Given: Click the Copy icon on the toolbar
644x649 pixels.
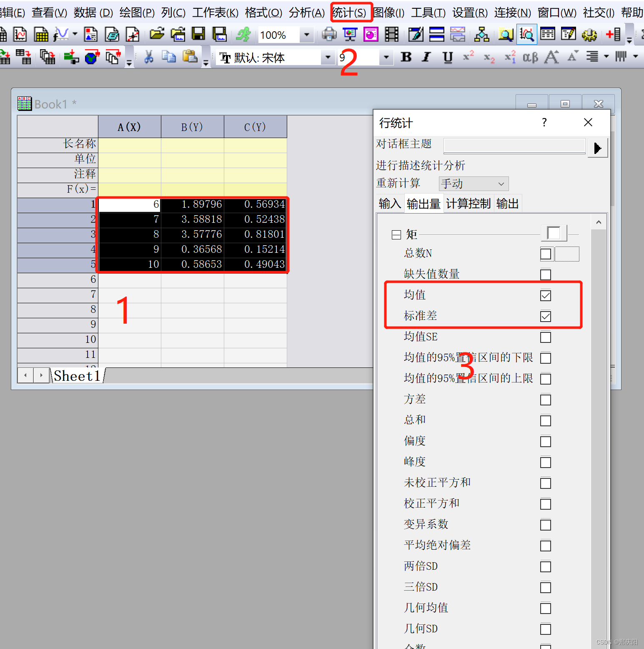Looking at the screenshot, I should (168, 57).
